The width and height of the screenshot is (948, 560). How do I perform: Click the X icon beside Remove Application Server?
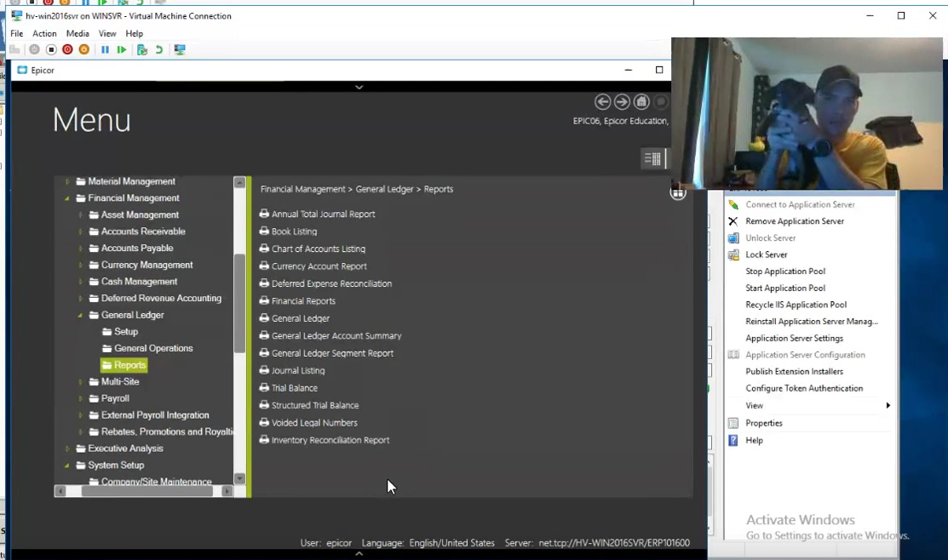733,221
